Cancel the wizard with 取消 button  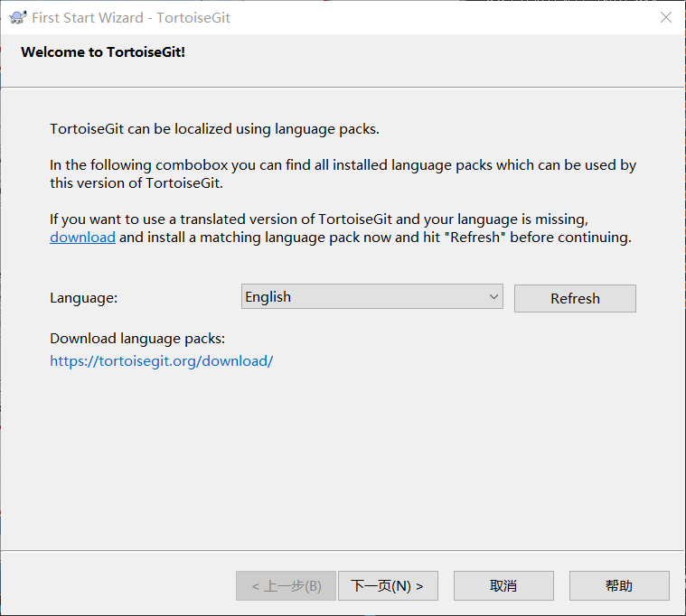point(503,585)
